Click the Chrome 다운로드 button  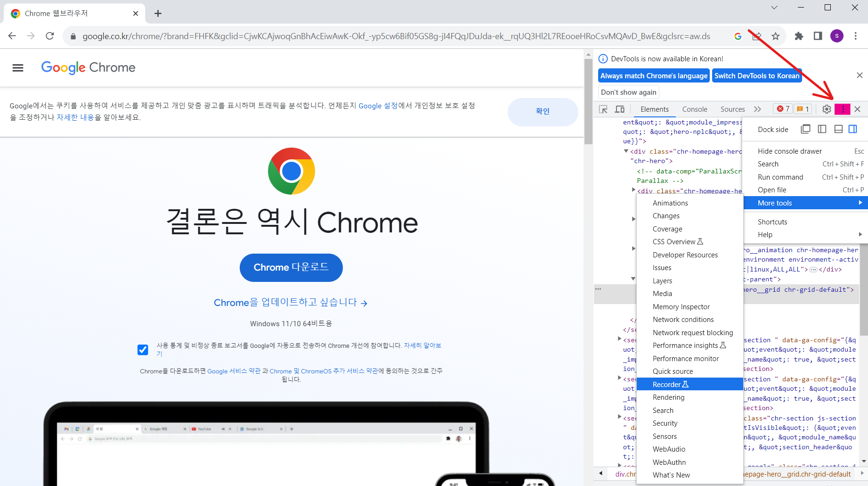(291, 267)
